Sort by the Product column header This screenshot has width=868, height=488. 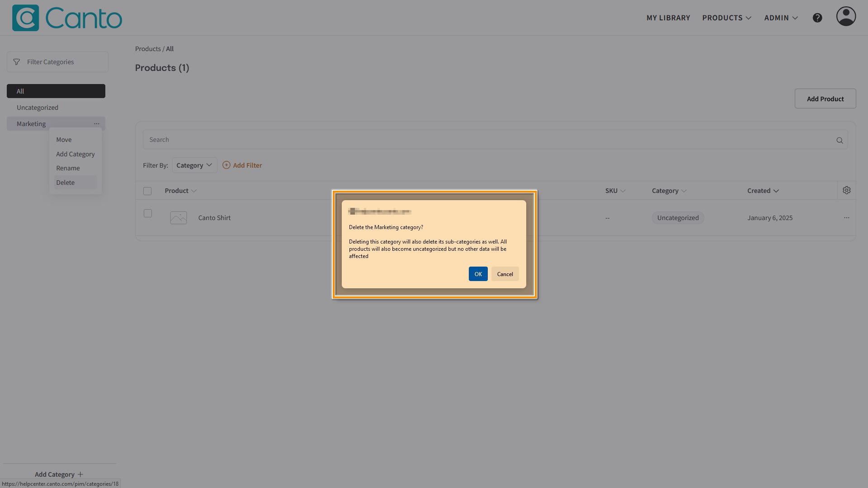pos(180,191)
